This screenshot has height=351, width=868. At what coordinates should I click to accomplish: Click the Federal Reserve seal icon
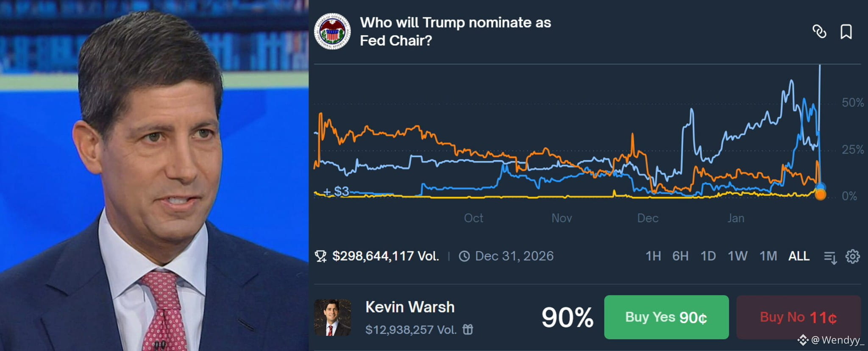point(332,31)
